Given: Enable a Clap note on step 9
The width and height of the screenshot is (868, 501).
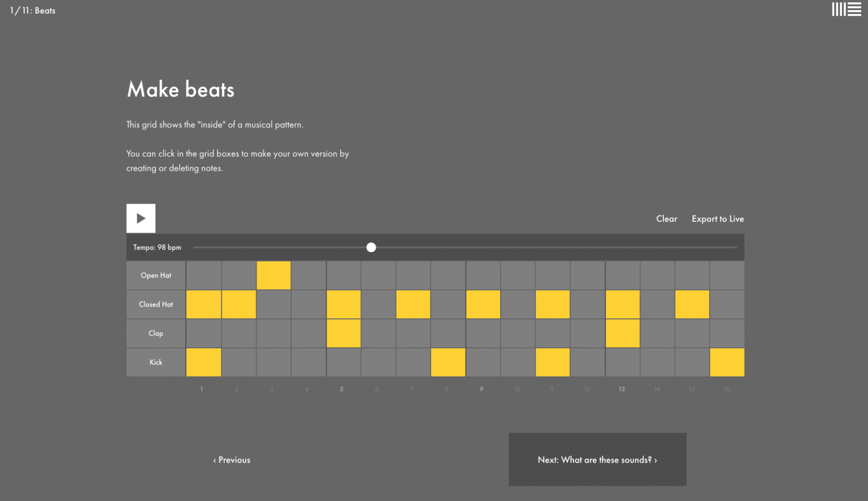Looking at the screenshot, I should 483,333.
